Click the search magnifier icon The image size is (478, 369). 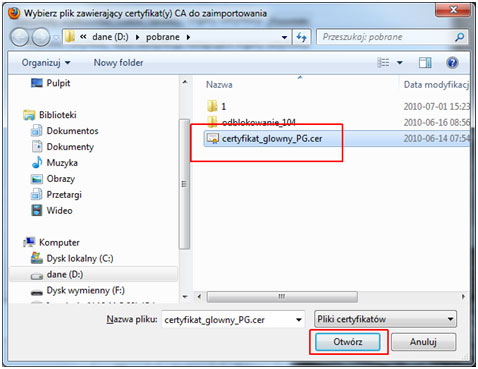(459, 37)
